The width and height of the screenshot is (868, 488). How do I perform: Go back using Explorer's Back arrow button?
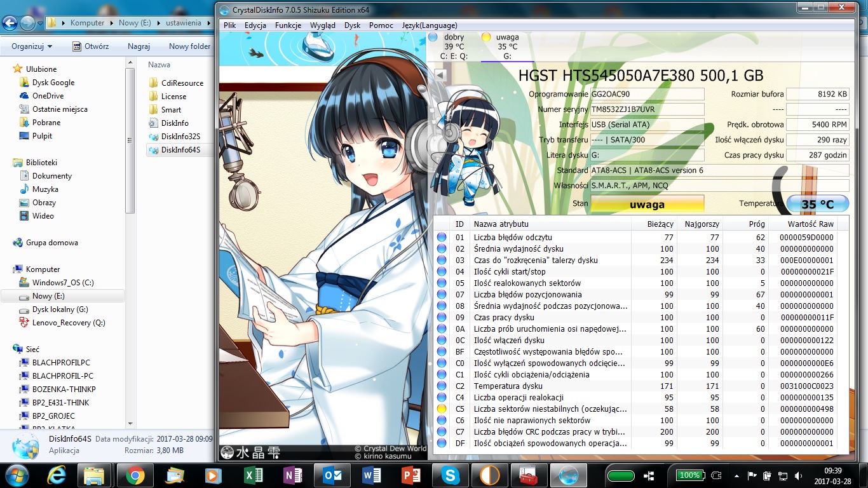(9, 23)
